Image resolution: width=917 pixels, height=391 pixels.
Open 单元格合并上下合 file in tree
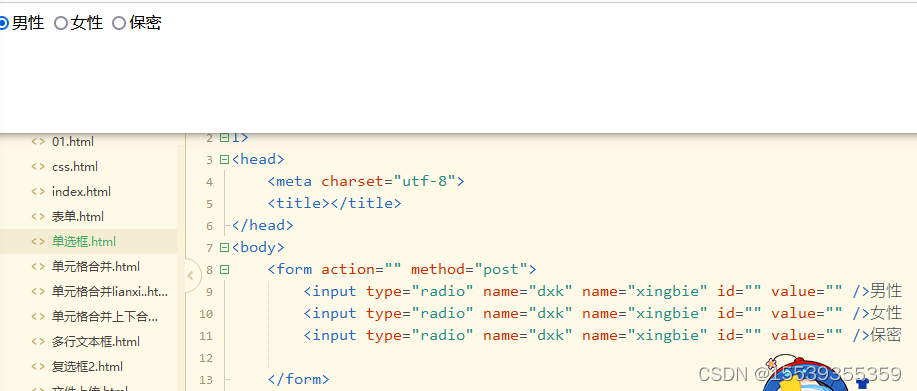point(105,317)
